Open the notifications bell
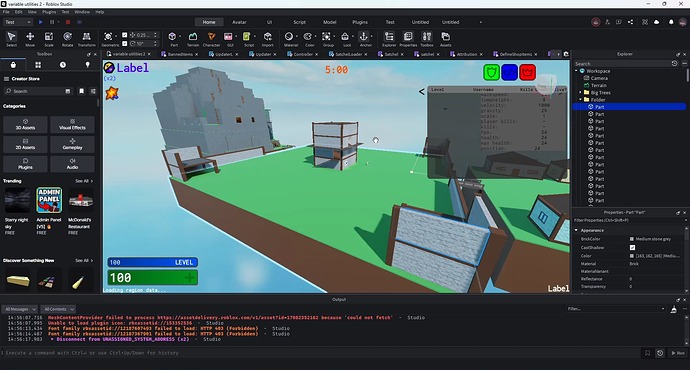The width and height of the screenshot is (690, 370). [671, 22]
